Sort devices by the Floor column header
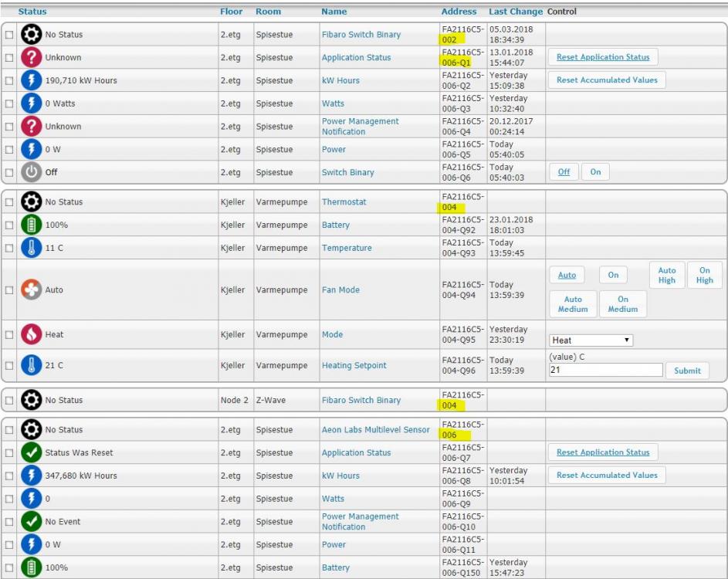728x579 pixels. (x=231, y=12)
